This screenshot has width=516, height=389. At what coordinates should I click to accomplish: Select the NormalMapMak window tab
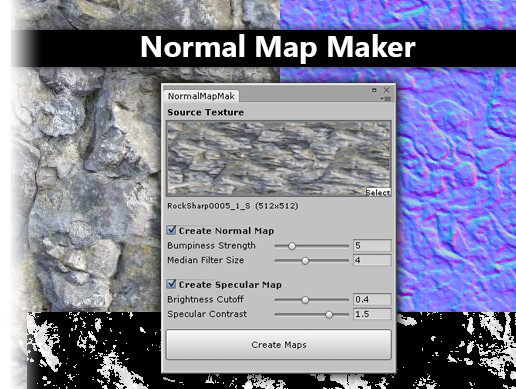click(202, 96)
